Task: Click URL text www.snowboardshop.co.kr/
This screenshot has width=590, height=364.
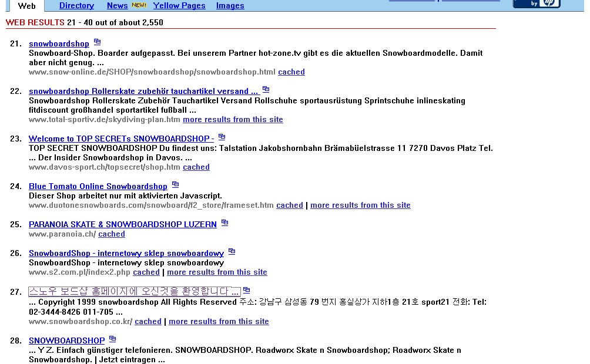Action: tap(81, 322)
